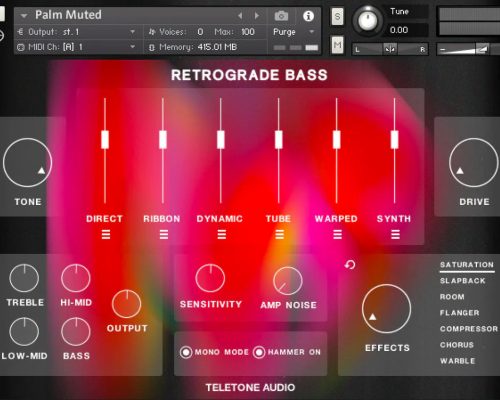Open TUBE channel menu icon
The width and height of the screenshot is (500, 400).
click(280, 235)
